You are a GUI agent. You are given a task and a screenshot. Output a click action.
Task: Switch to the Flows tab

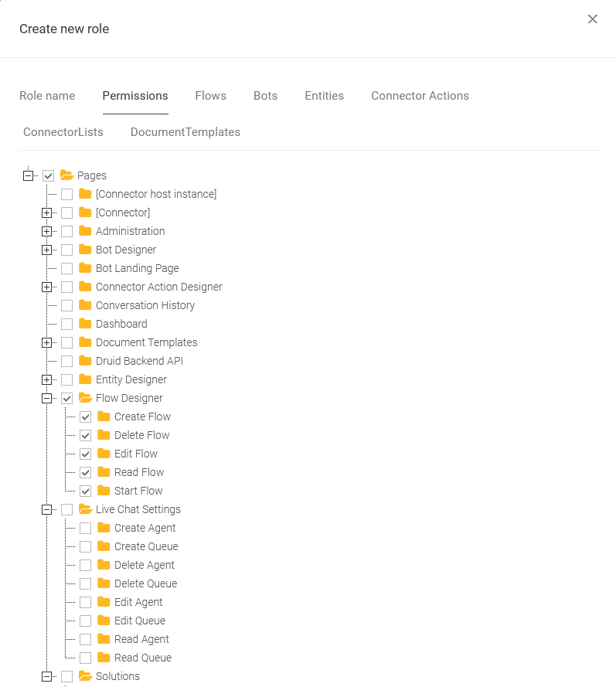click(210, 96)
